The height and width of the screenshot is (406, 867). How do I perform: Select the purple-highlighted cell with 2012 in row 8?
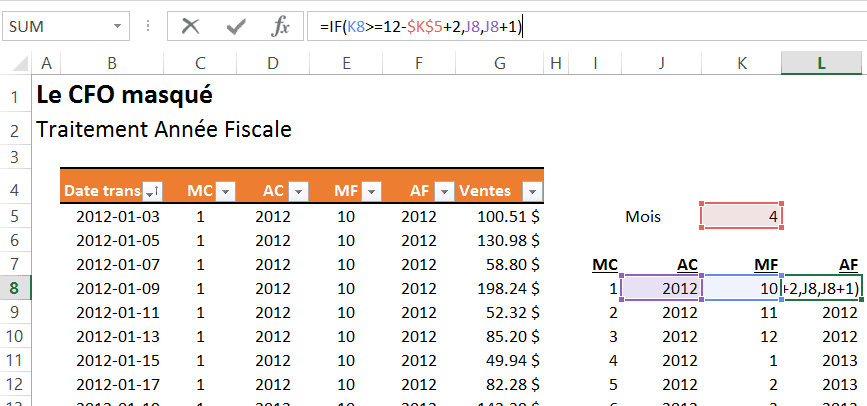coord(661,289)
